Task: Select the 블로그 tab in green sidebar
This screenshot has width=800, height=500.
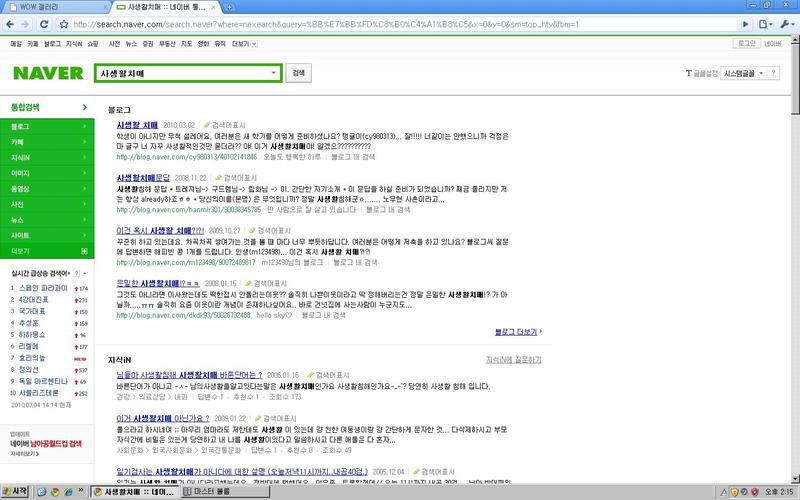Action: tap(47, 126)
